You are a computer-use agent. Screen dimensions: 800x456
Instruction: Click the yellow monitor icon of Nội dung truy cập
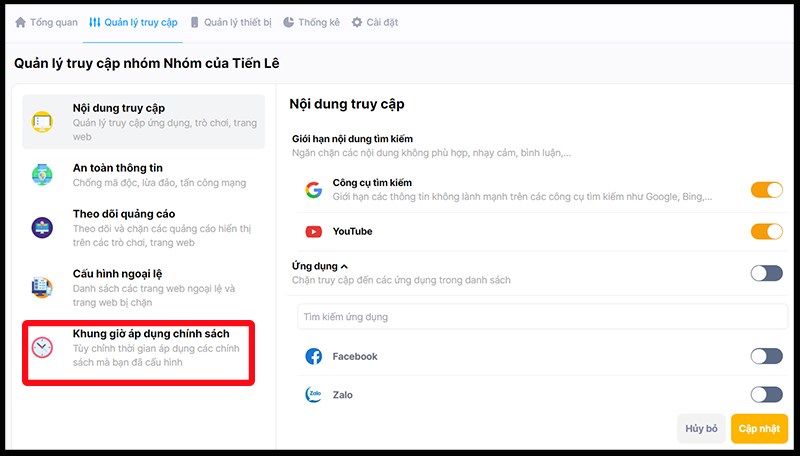(42, 122)
